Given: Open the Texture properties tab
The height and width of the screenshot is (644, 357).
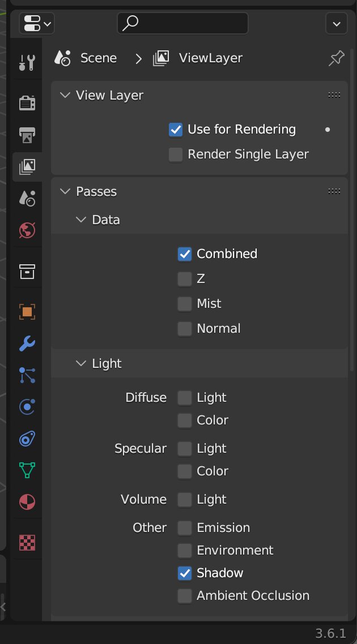Looking at the screenshot, I should (x=27, y=543).
